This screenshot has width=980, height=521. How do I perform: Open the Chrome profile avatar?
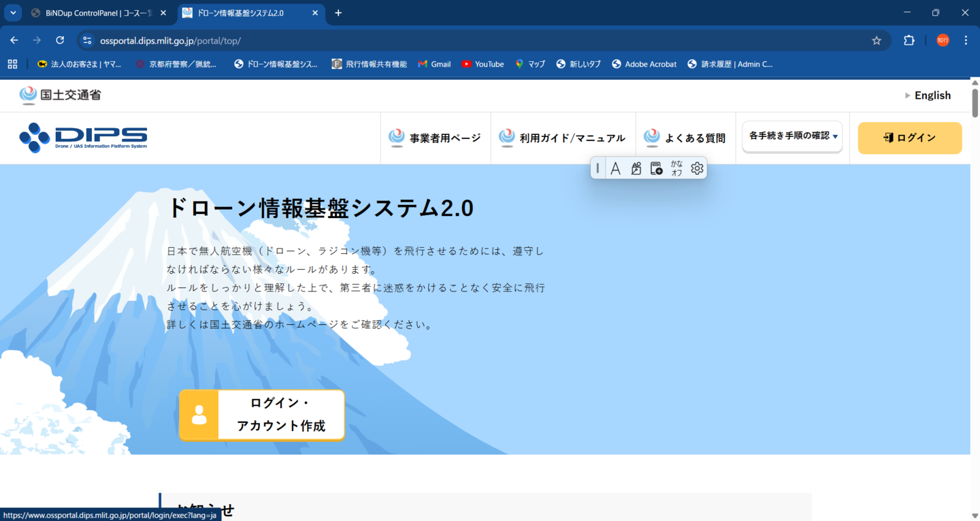point(943,40)
